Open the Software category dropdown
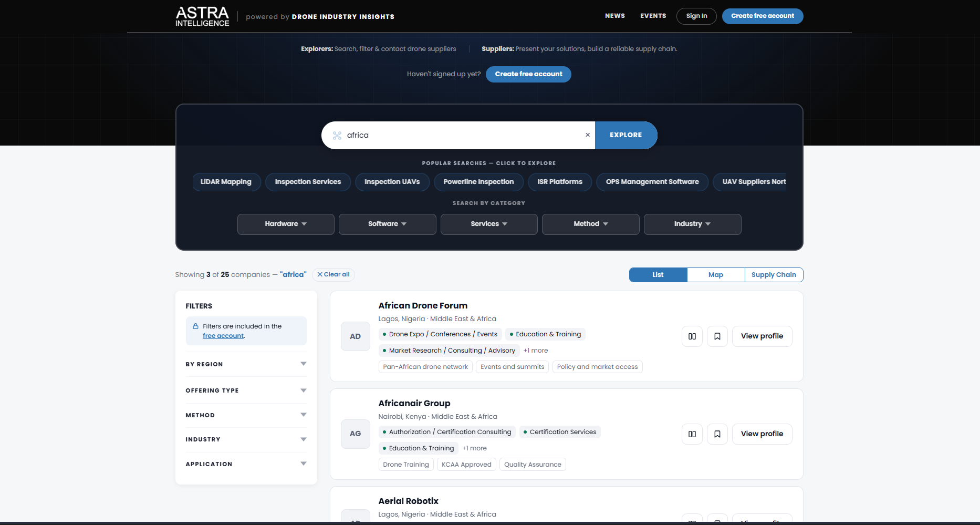This screenshot has height=525, width=980. [x=388, y=224]
